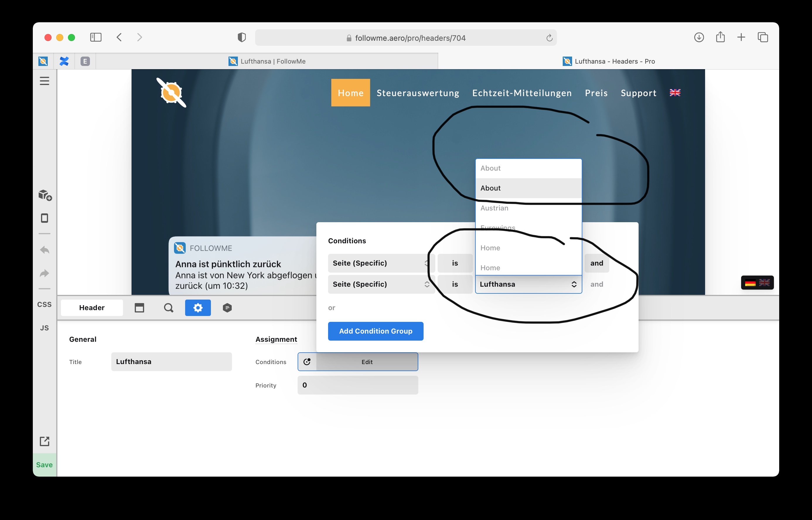Reload the page in address bar
This screenshot has height=520, width=812.
tap(549, 38)
